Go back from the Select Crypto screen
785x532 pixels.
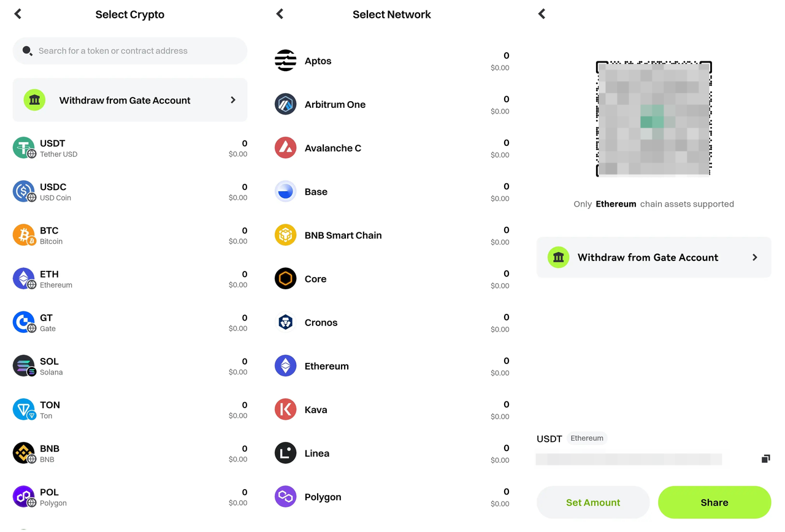coord(18,13)
